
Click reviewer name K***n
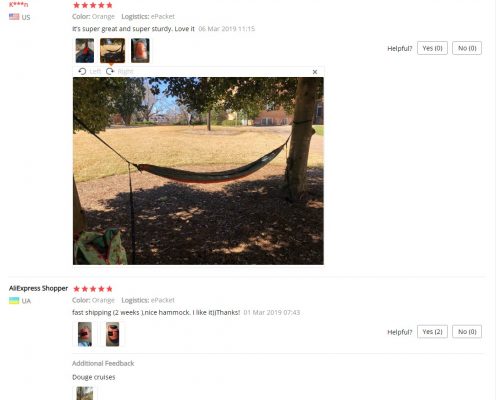coord(18,4)
